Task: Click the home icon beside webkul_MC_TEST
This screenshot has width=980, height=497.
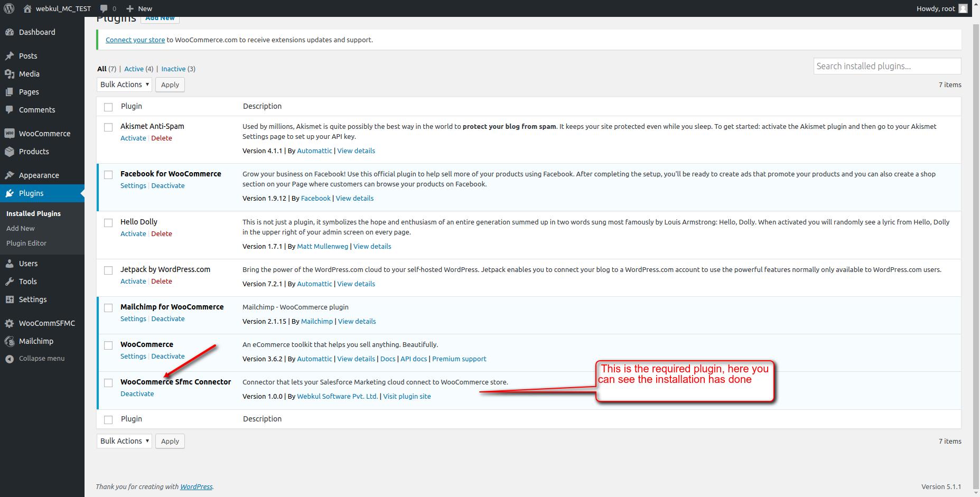Action: [x=28, y=8]
